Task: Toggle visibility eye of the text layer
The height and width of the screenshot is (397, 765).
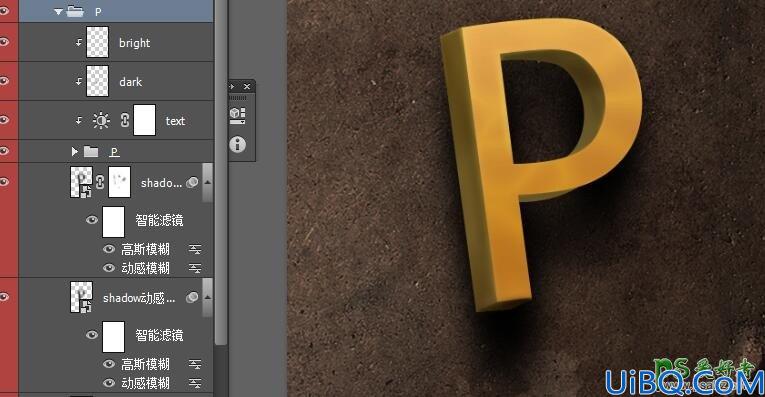Action: (5, 119)
